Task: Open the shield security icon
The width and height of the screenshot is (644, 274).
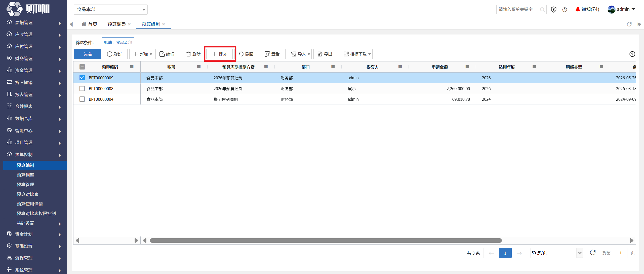Action: click(x=553, y=10)
